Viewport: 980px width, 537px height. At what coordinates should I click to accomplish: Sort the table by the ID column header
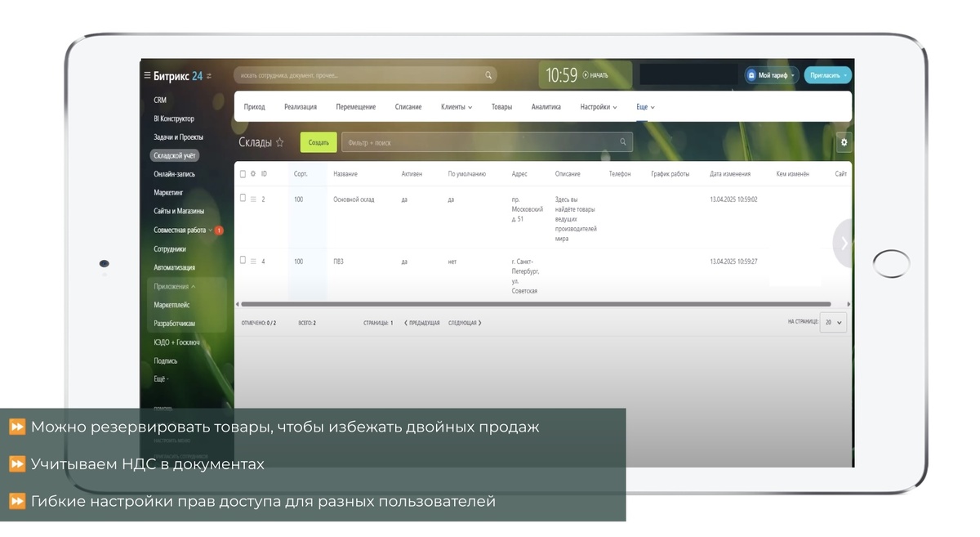point(264,174)
